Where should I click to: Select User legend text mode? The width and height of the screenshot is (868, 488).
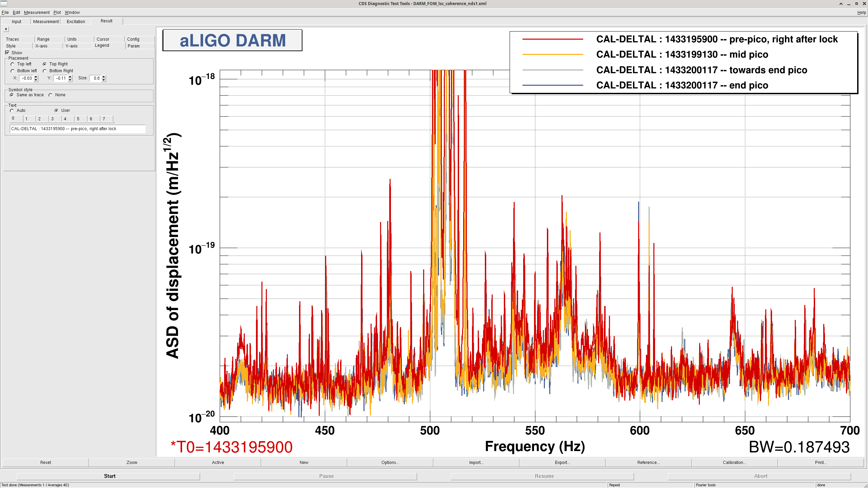(56, 110)
